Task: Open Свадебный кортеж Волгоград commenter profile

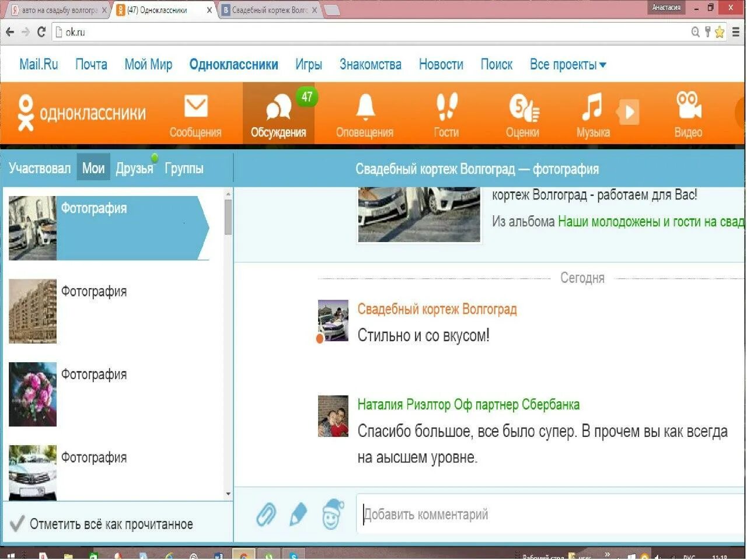Action: [437, 309]
